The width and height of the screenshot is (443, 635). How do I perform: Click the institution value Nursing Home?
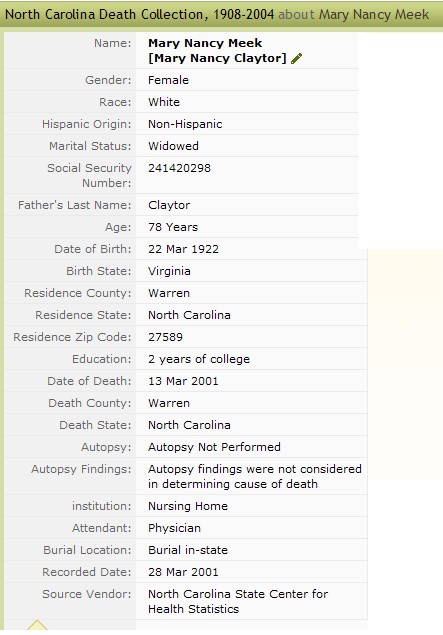pos(188,506)
